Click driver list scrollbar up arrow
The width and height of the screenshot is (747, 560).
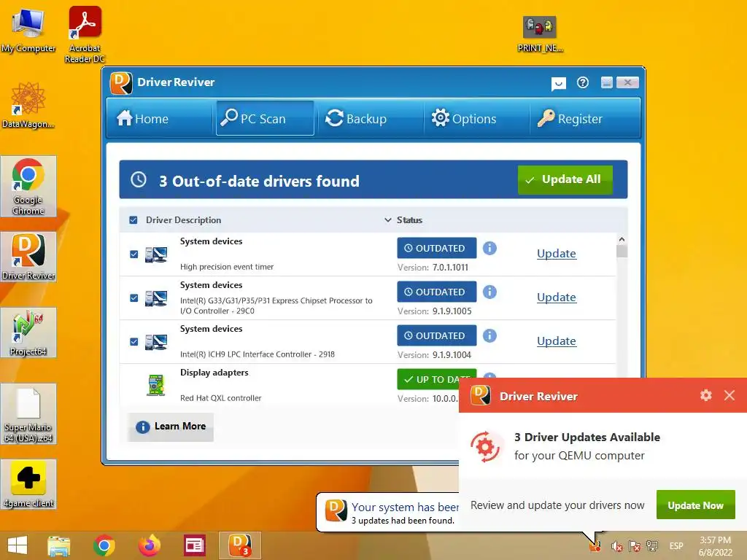coord(622,239)
